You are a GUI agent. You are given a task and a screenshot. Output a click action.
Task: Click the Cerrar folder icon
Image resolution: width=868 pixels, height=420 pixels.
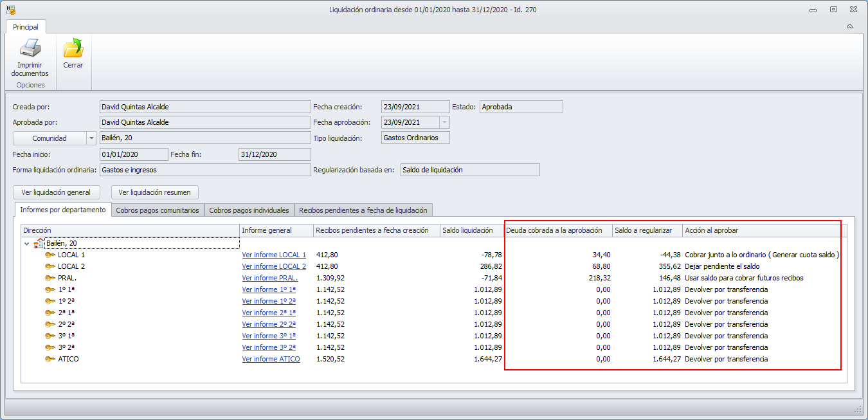coord(73,49)
